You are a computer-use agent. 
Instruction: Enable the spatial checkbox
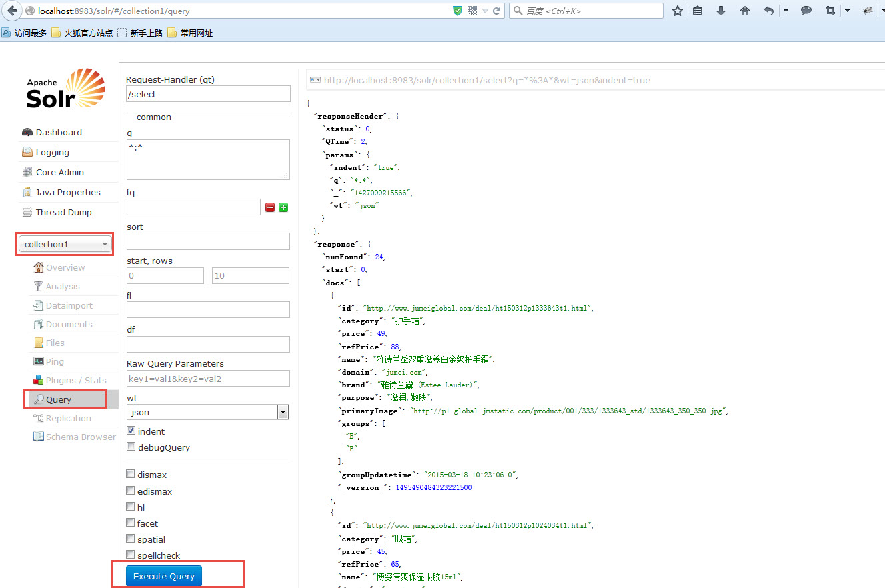coord(131,539)
